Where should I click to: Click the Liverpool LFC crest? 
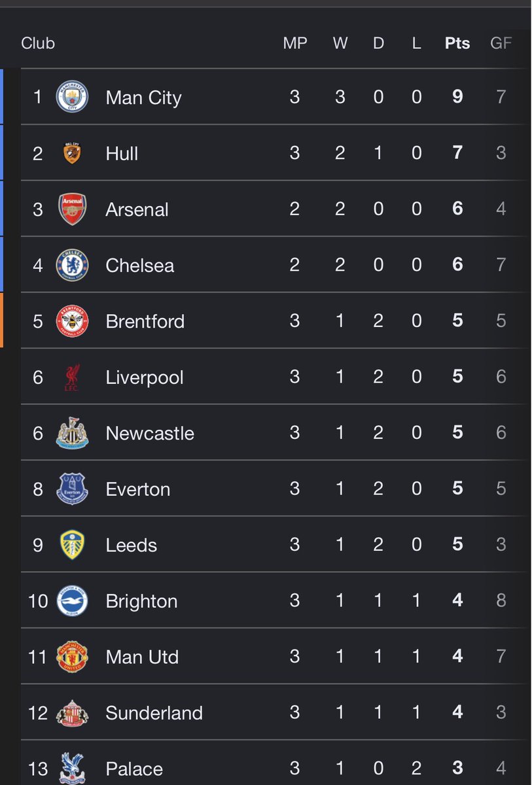[72, 377]
